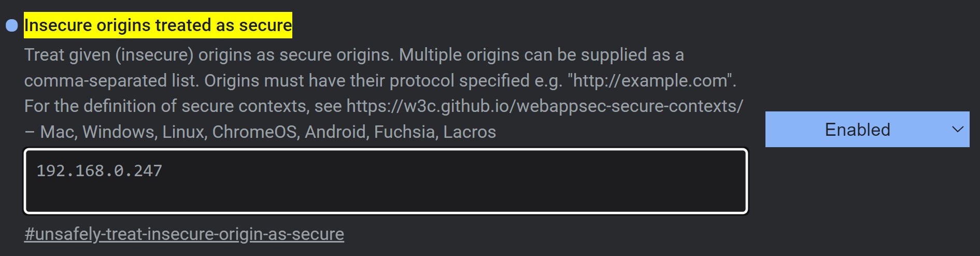980x256 pixels.
Task: Open the #unsafely-treat-insecure-origin-as-secure link
Action: pyautogui.click(x=184, y=234)
